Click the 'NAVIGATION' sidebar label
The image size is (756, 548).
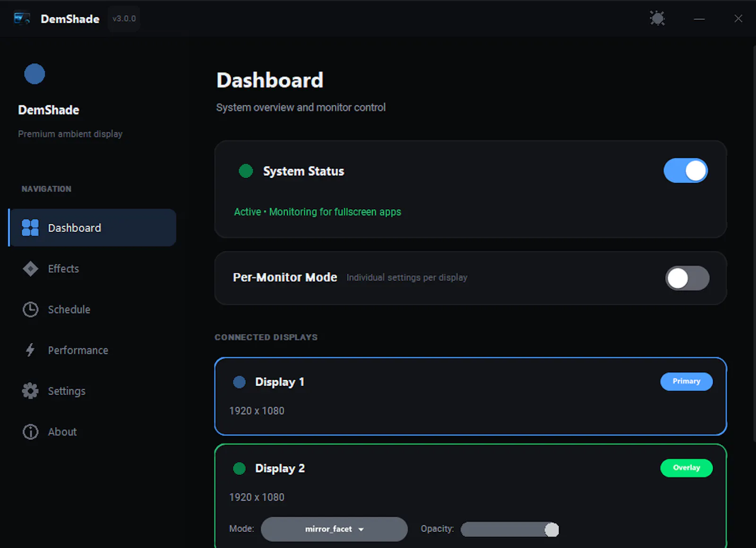[46, 189]
